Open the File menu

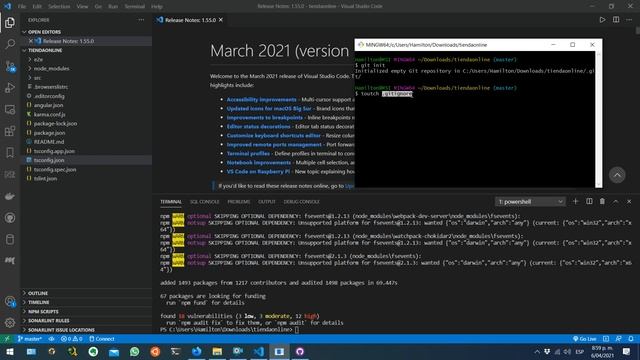(22, 7)
